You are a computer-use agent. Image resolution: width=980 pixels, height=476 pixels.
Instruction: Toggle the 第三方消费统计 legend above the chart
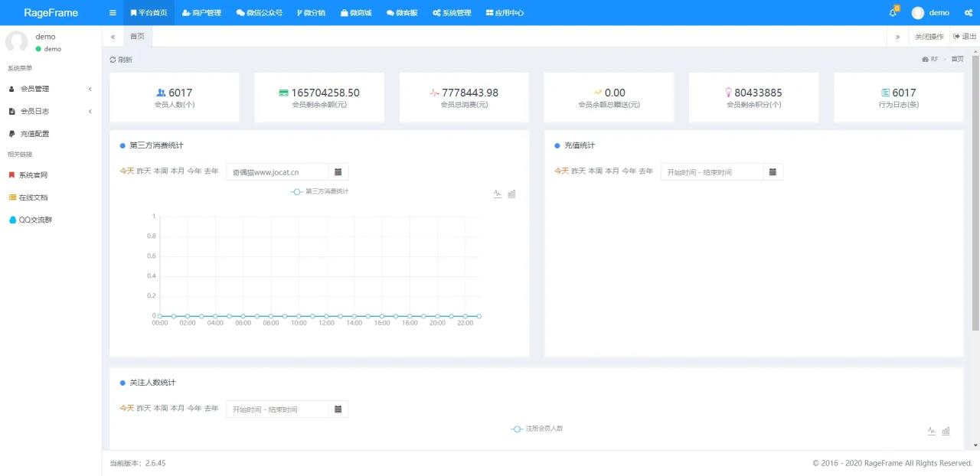click(x=318, y=191)
